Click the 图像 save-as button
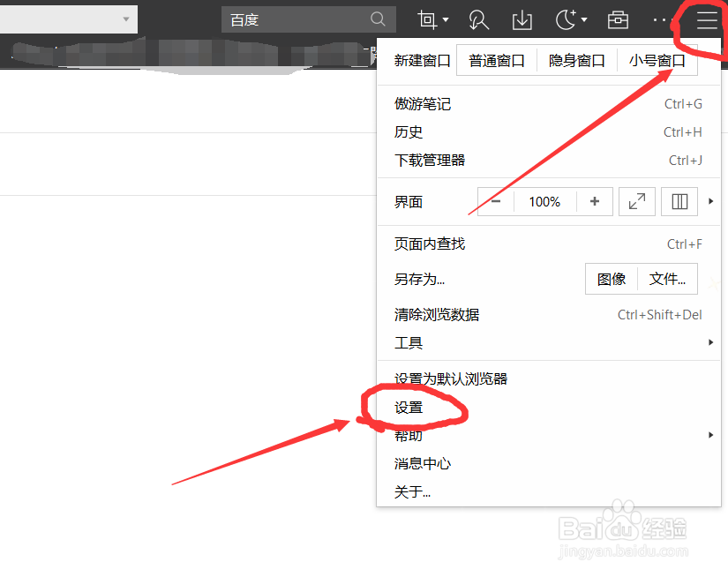The image size is (728, 577). coord(611,279)
